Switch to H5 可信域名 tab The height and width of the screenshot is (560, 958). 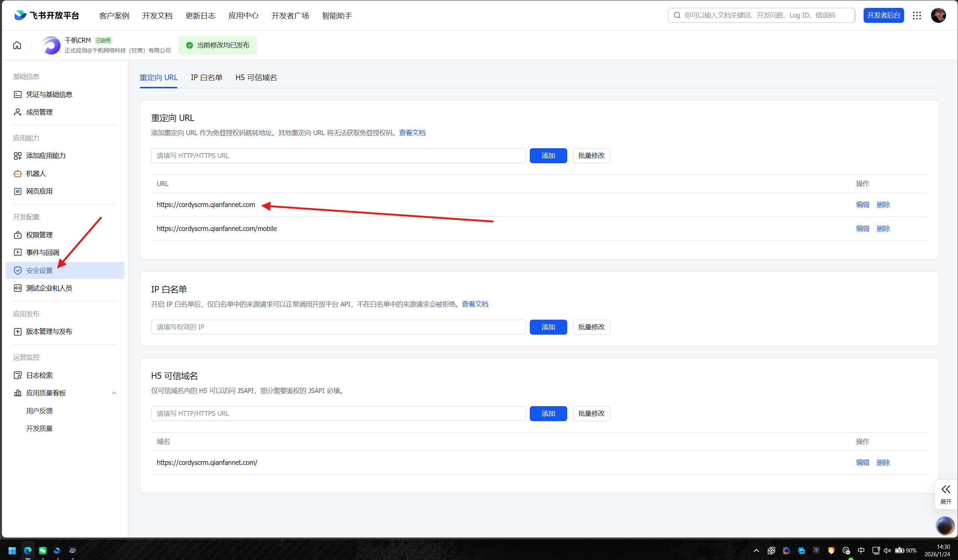[256, 77]
